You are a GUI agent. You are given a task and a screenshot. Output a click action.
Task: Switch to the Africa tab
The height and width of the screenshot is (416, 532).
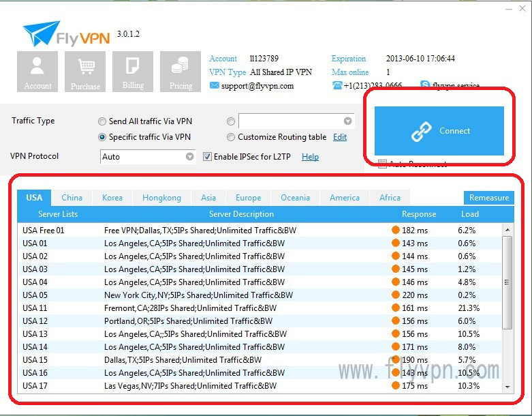pyautogui.click(x=390, y=198)
